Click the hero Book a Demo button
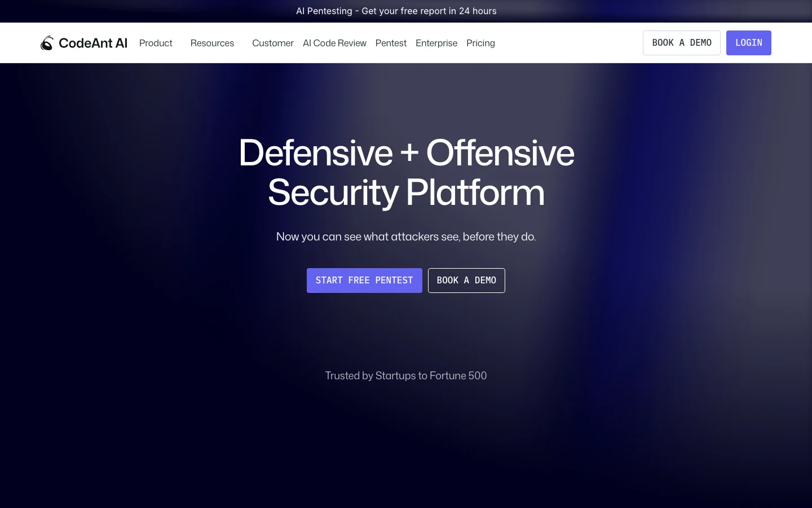The width and height of the screenshot is (812, 508). [466, 281]
